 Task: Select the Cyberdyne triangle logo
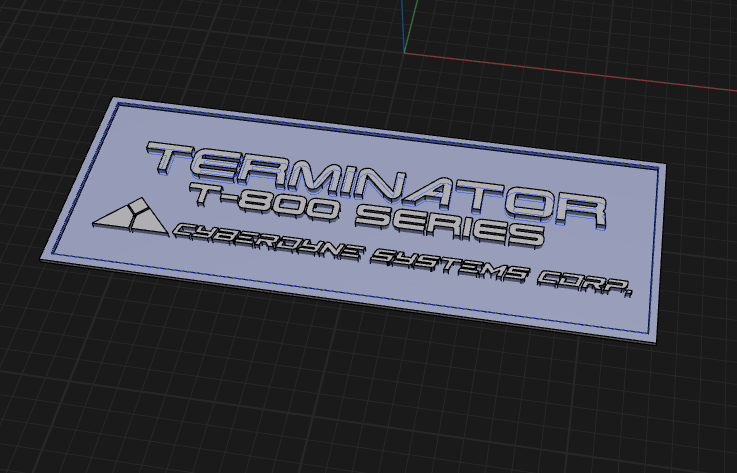coord(131,217)
